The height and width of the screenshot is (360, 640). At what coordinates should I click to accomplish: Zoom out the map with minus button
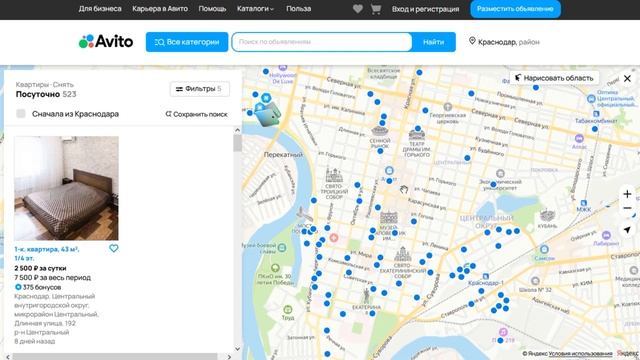coord(627,209)
